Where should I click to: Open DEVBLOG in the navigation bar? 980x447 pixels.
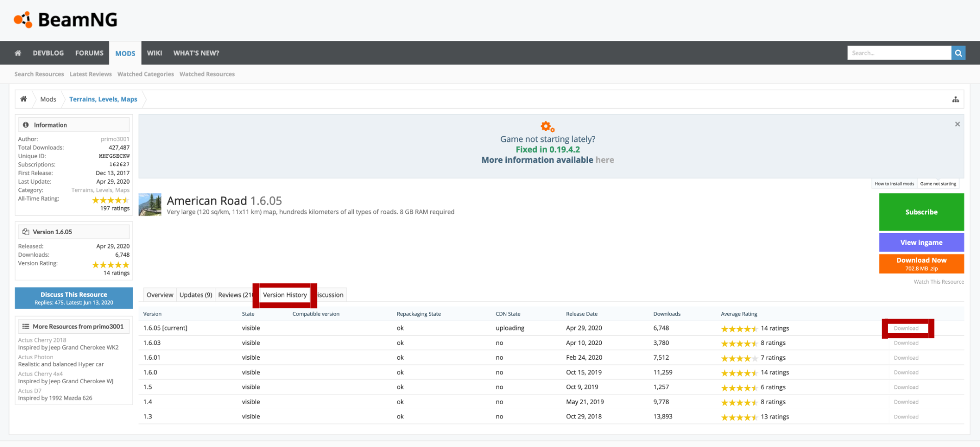click(48, 53)
